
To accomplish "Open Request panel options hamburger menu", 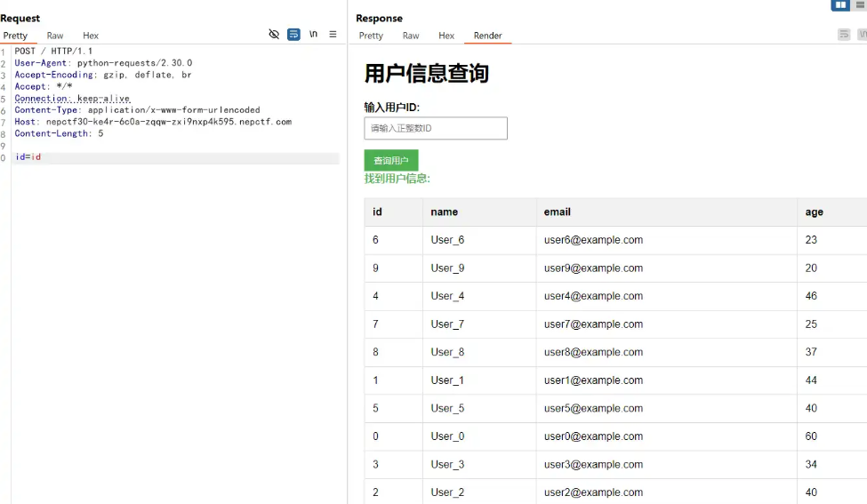I will click(x=333, y=35).
